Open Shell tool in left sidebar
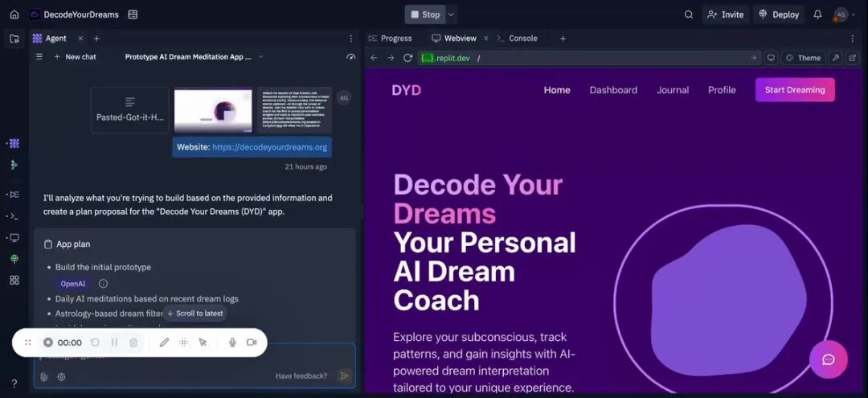This screenshot has width=868, height=398. coord(14,215)
